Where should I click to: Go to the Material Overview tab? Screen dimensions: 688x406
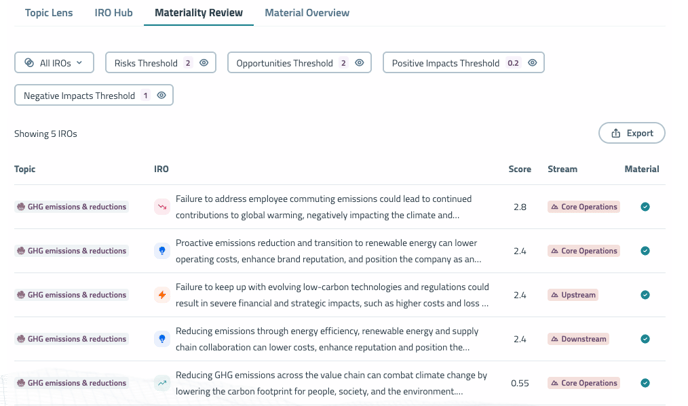tap(307, 13)
